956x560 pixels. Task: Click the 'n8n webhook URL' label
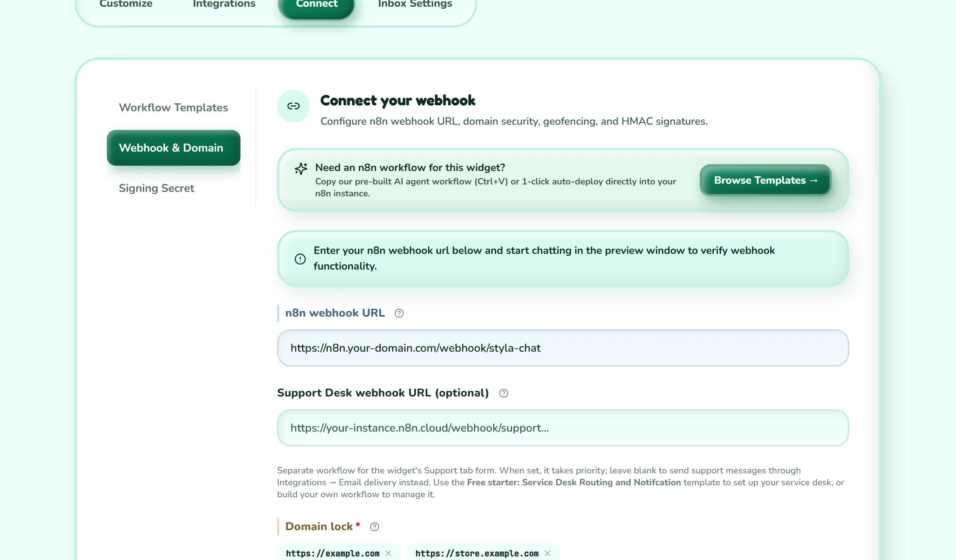(x=335, y=313)
